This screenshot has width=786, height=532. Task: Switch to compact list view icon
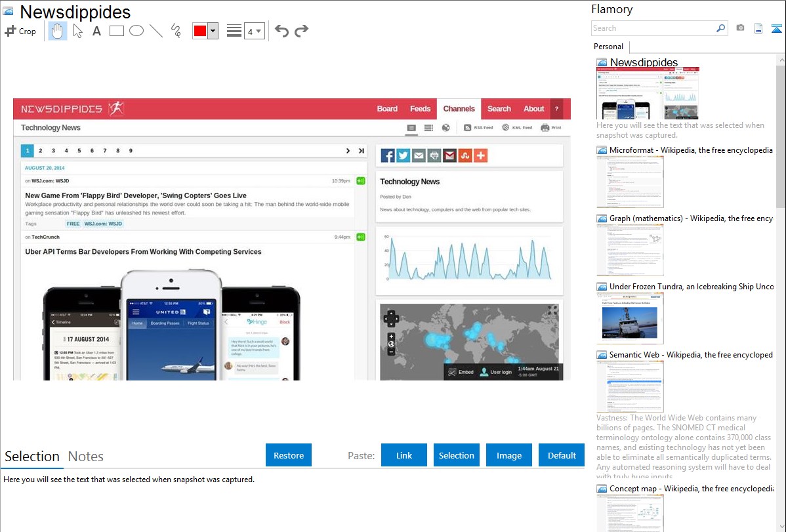[428, 127]
